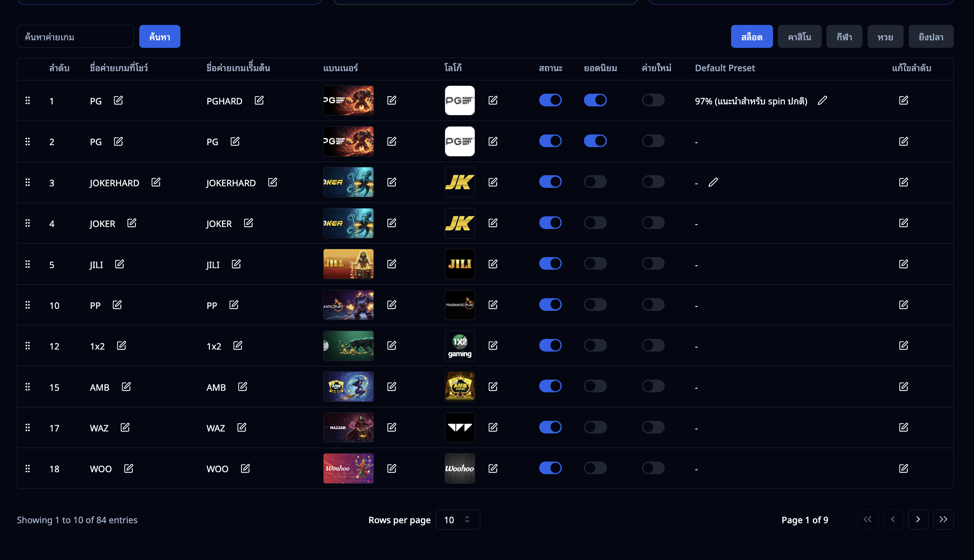This screenshot has width=974, height=560.
Task: Edit the PGHARD default name
Action: click(259, 100)
